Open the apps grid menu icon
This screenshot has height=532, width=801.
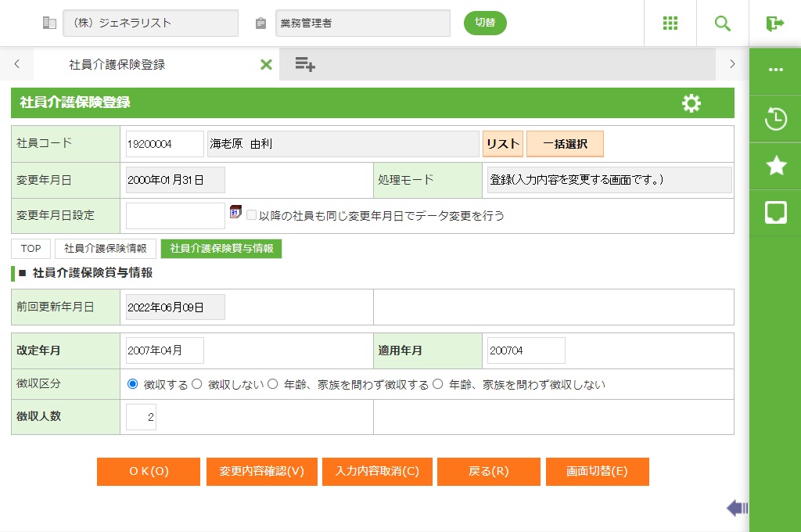(670, 23)
